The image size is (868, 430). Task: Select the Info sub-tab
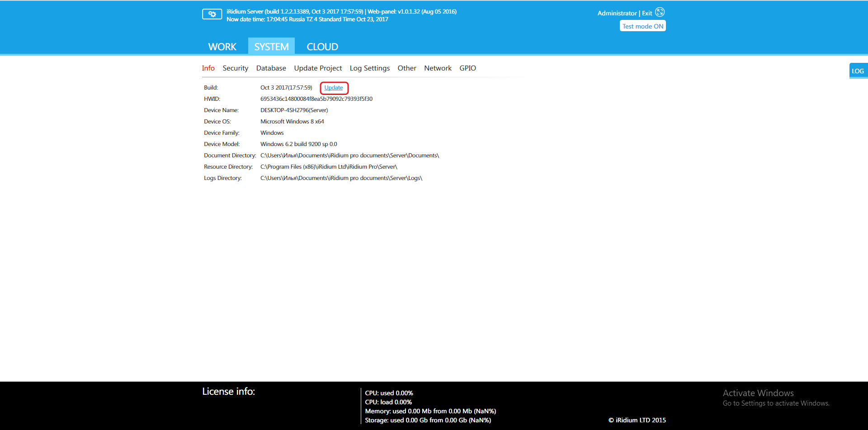coord(208,68)
